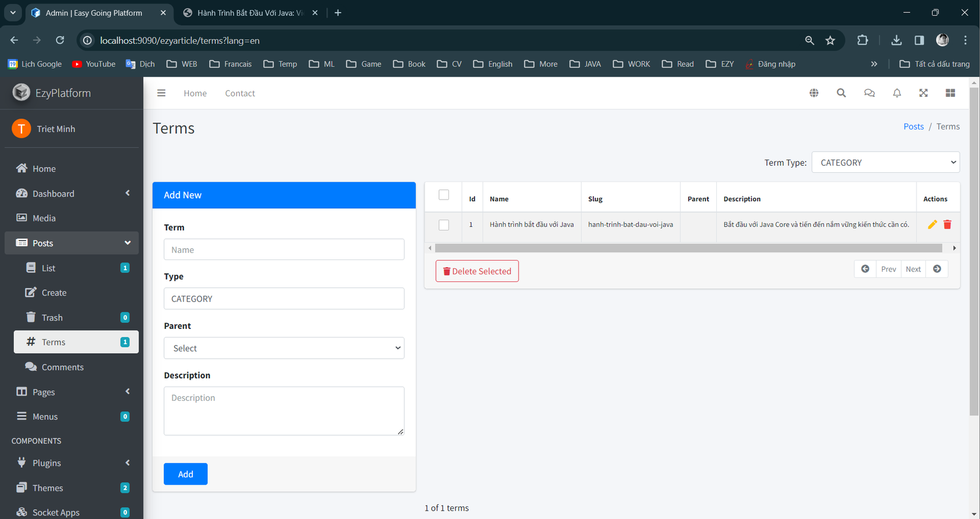
Task: Open the Term Type CATEGORY dropdown
Action: 886,162
